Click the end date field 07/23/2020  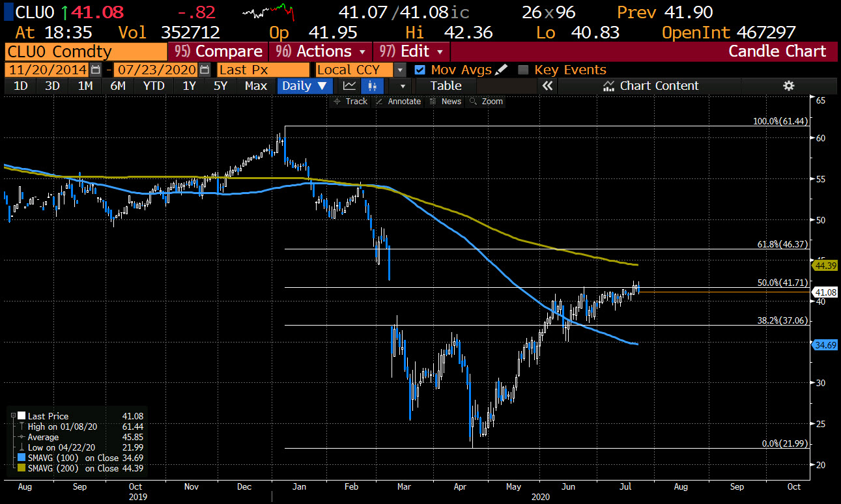tap(156, 70)
